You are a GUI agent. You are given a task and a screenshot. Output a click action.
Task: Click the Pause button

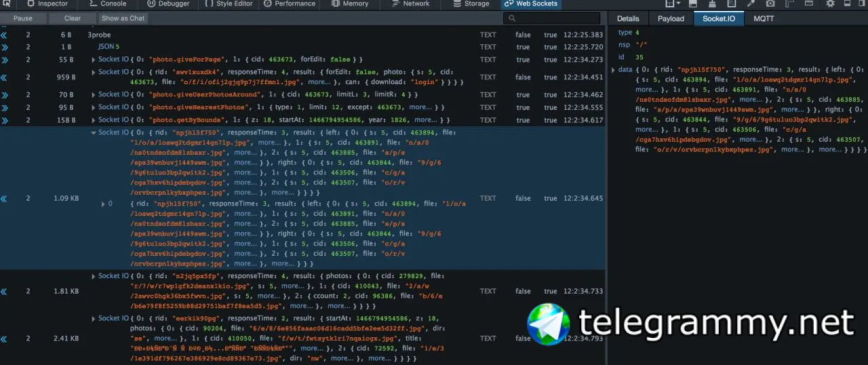(x=23, y=18)
